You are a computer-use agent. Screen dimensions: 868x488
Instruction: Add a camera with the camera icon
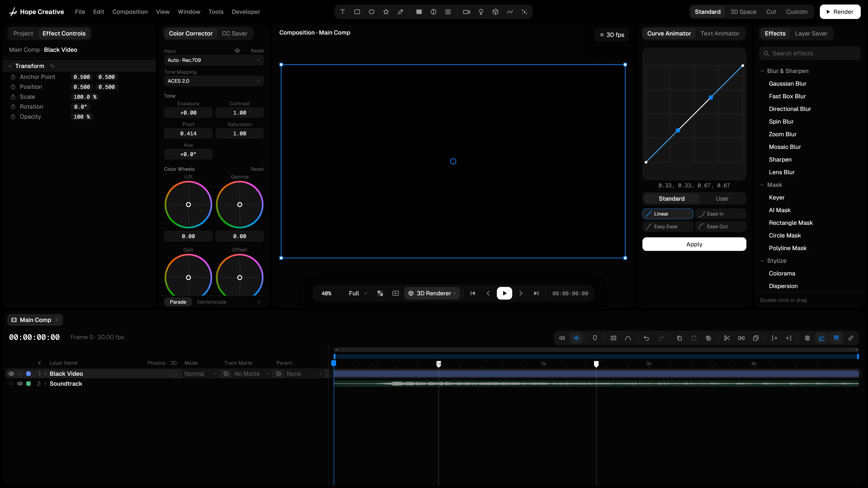pyautogui.click(x=466, y=12)
